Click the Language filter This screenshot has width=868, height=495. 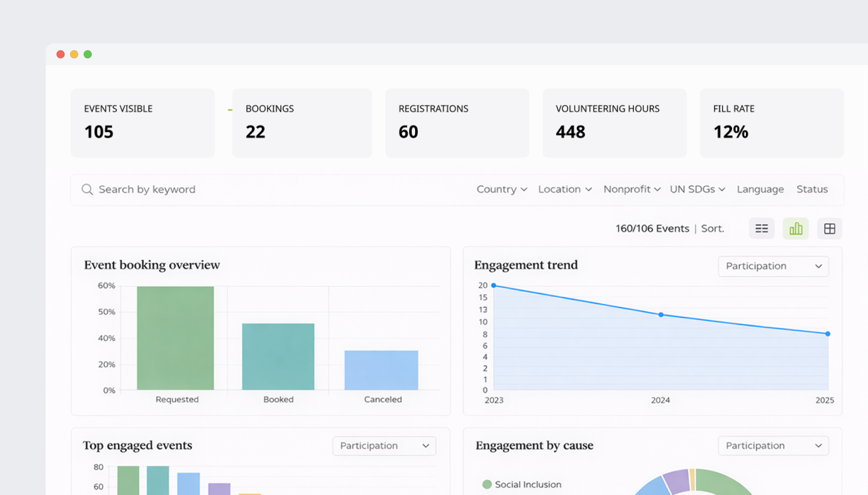(760, 190)
